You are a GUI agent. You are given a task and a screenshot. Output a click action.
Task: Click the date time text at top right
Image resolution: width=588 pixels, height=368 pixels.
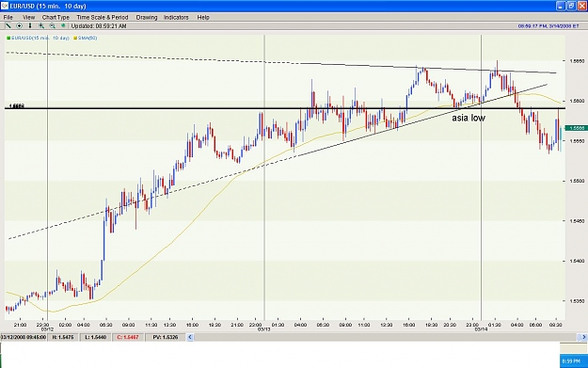pyautogui.click(x=548, y=26)
